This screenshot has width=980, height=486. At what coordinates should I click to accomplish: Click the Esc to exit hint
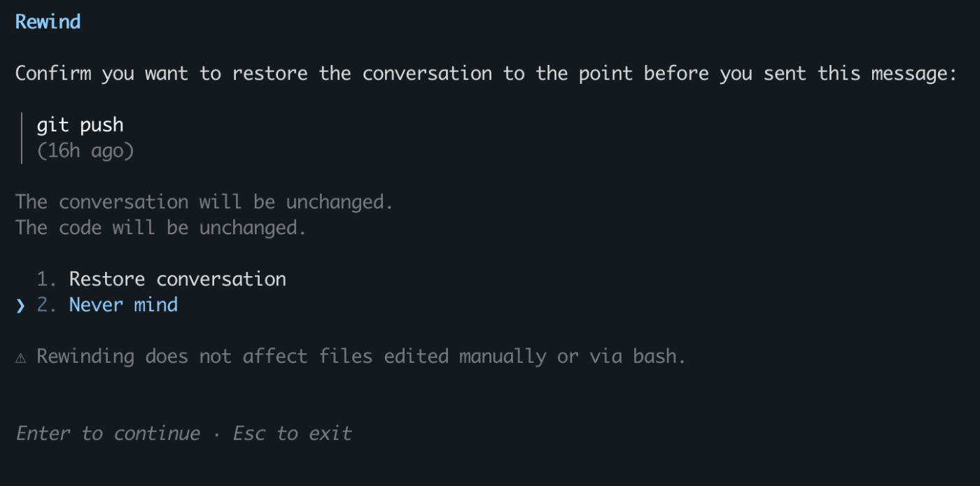(292, 434)
